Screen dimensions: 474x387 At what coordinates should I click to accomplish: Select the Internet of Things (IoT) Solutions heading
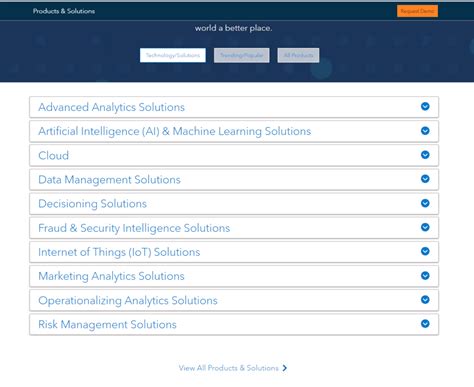pyautogui.click(x=119, y=252)
